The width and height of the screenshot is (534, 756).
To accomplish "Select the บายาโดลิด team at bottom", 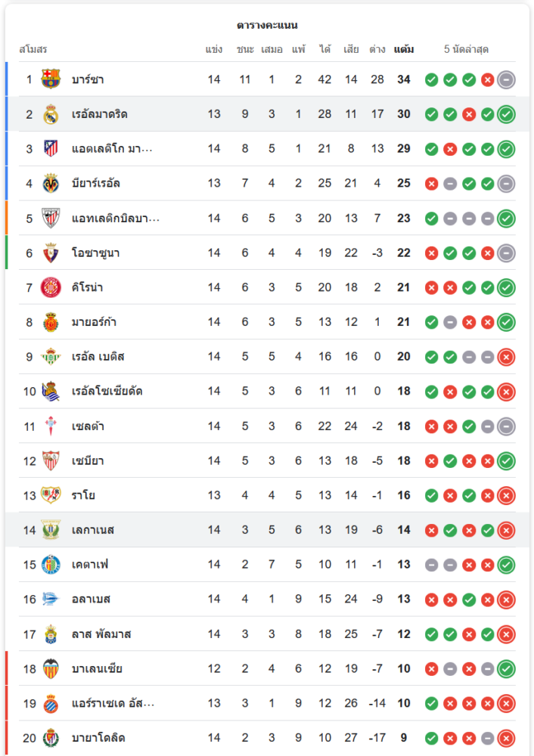I will click(x=98, y=738).
